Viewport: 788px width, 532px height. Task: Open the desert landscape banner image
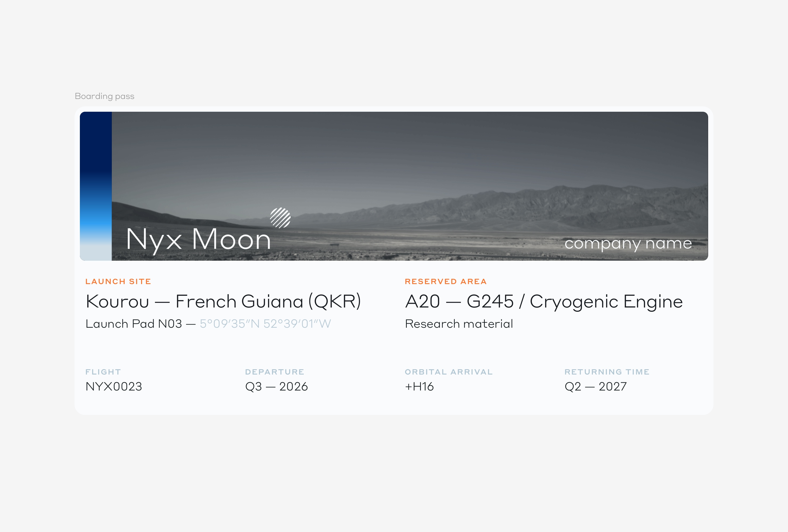410,186
